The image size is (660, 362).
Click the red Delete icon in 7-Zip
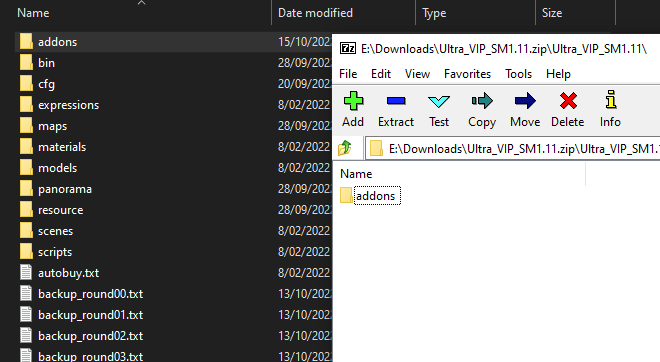[568, 101]
